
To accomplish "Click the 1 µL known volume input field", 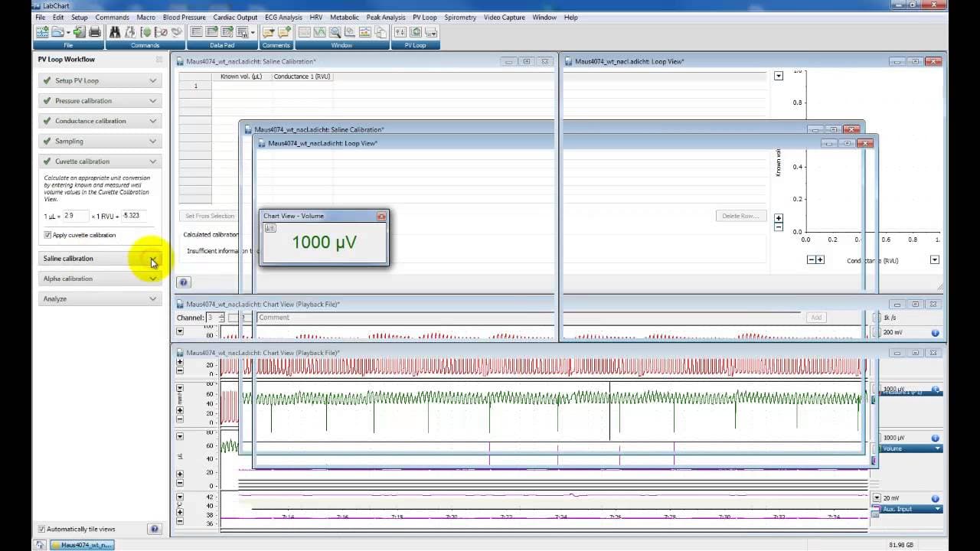I will tap(76, 216).
